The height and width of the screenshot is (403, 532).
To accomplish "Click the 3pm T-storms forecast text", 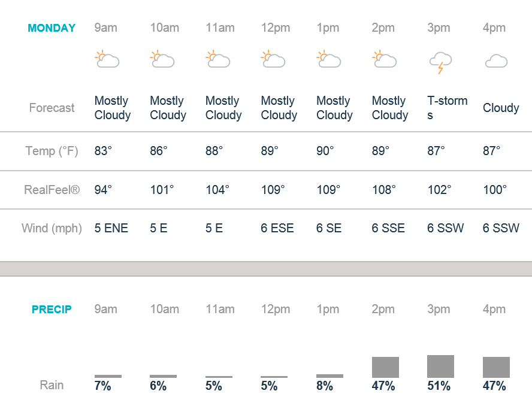I will (447, 108).
